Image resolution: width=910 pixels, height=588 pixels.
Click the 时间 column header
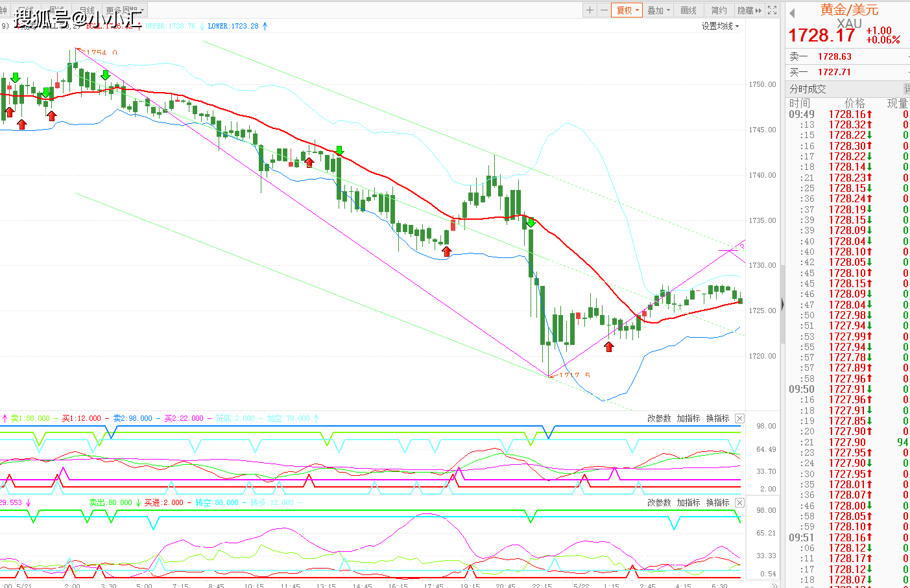click(800, 103)
